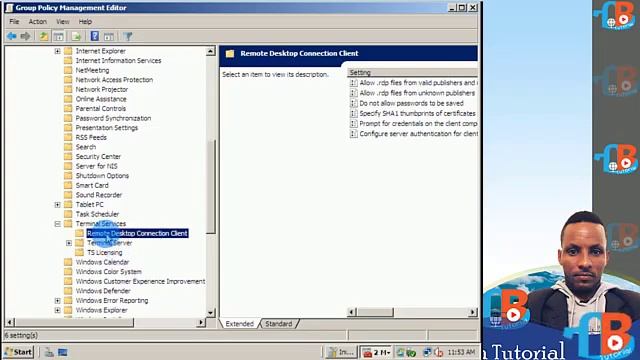Select Internet Information Services in tree
This screenshot has height=360, width=640.
(118, 60)
